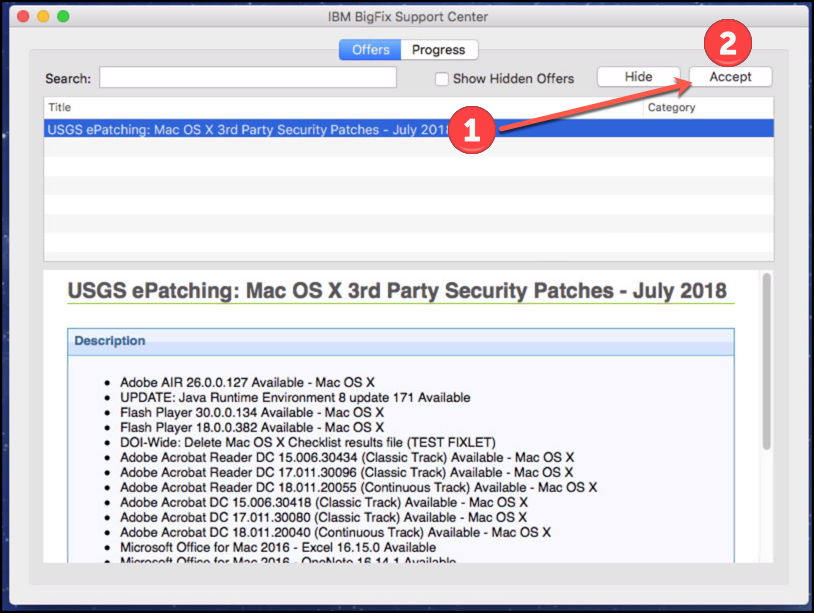Image resolution: width=814 pixels, height=613 pixels.
Task: Click the Java Runtime Environment 8 update 171 line
Action: click(x=295, y=398)
